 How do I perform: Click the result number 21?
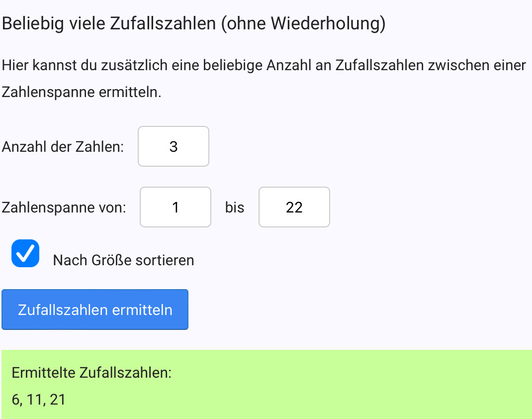pyautogui.click(x=58, y=400)
